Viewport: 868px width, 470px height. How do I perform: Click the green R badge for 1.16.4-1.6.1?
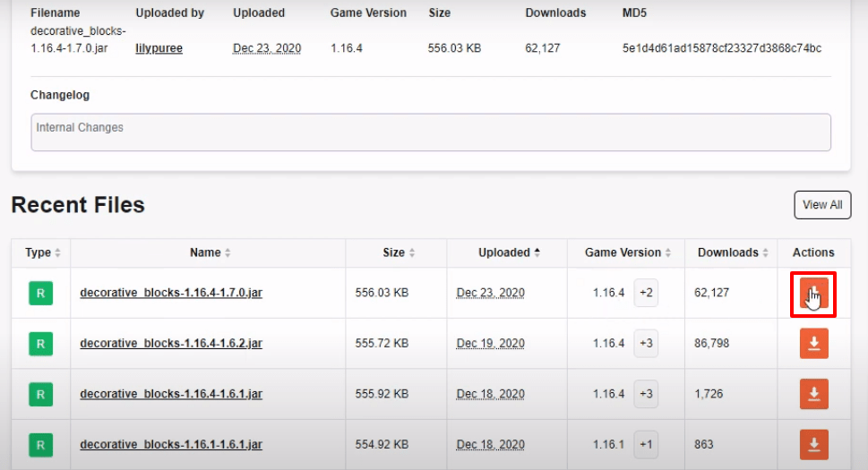point(41,394)
